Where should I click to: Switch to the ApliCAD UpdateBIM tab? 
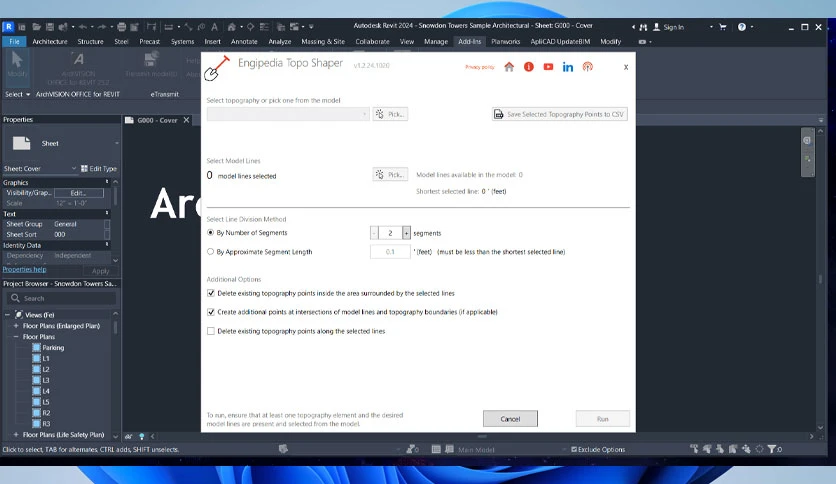click(560, 42)
